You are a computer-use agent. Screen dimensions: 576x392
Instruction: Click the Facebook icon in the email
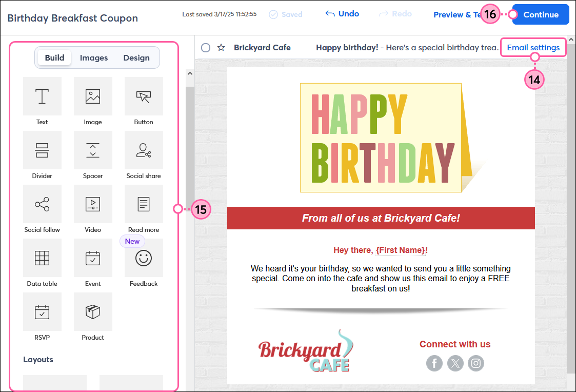click(434, 363)
